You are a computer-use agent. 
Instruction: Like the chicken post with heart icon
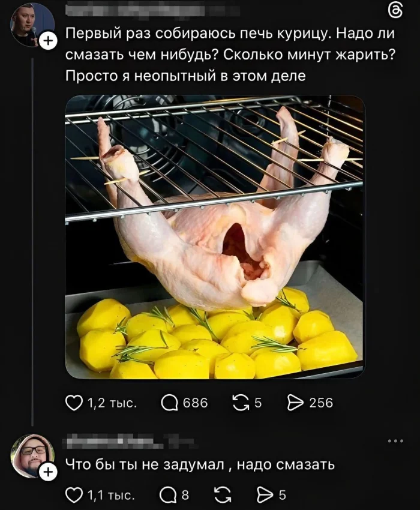pyautogui.click(x=74, y=403)
